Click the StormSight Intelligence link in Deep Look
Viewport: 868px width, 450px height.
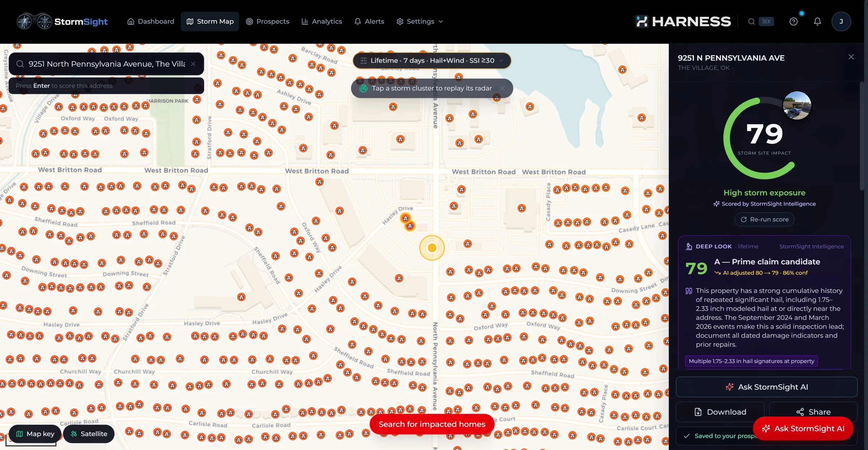812,247
